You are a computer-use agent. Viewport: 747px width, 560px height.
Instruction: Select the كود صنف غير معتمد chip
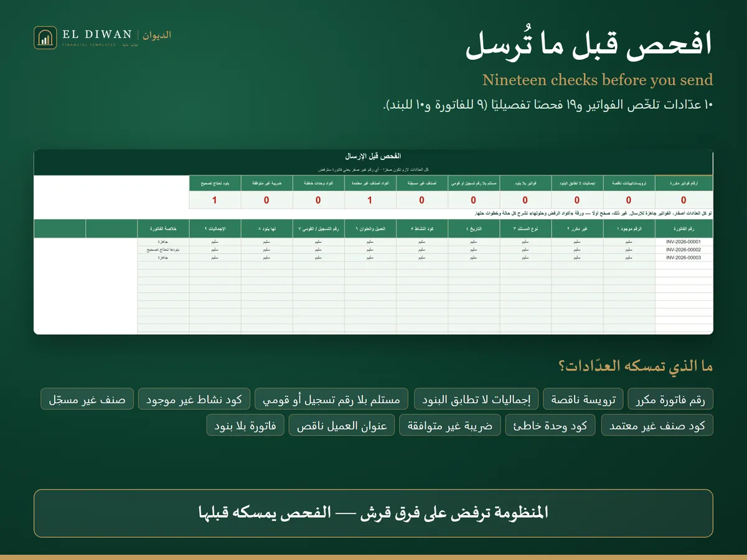tap(657, 426)
